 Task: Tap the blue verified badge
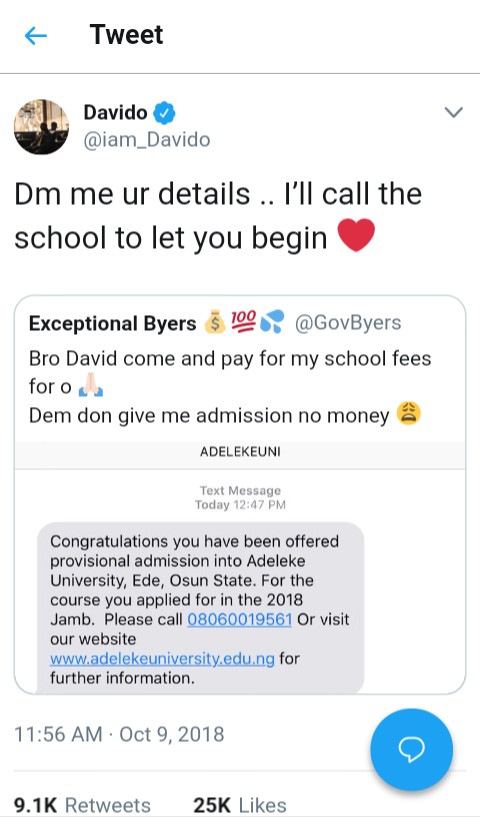(x=164, y=113)
